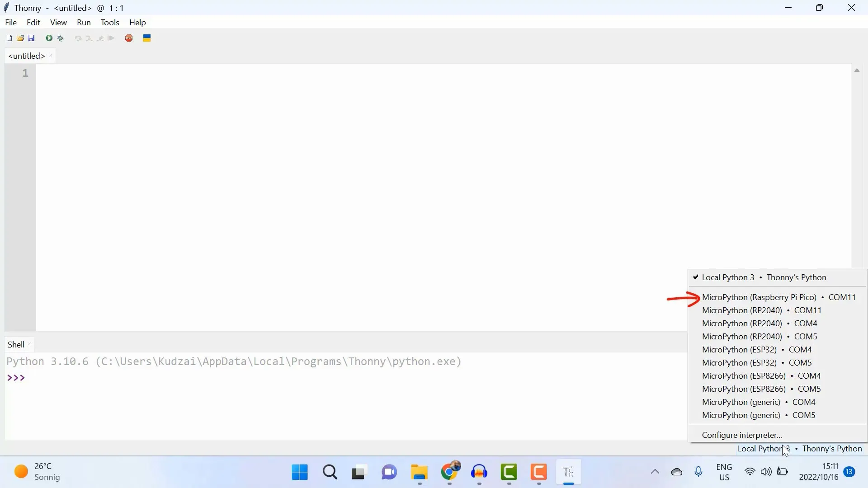Open the Wi-Fi network tray icon

point(750,472)
